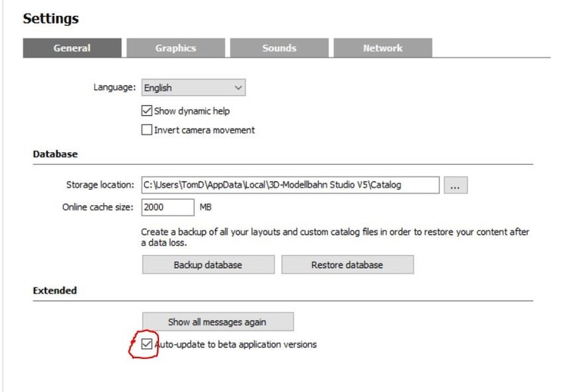Viewport: 568px width, 392px height.
Task: Click the Extended section header
Action: 55,291
